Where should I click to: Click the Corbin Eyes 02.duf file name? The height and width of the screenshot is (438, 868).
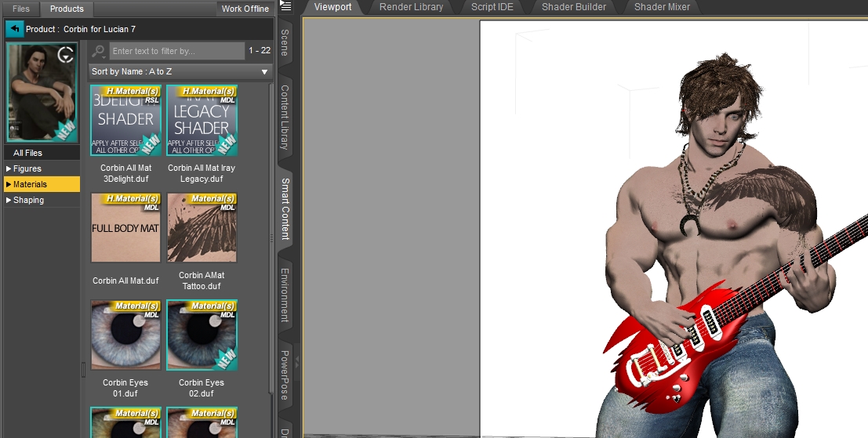pos(202,388)
